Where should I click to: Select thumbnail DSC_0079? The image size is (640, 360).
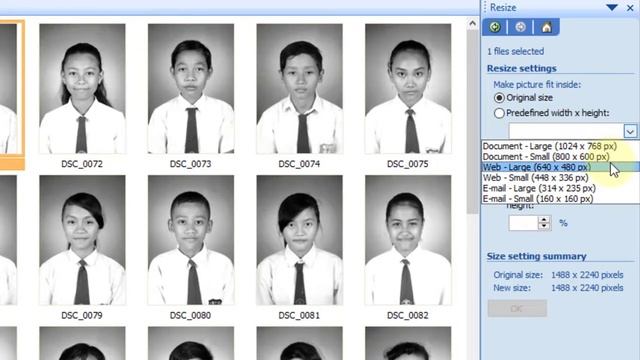(x=82, y=240)
